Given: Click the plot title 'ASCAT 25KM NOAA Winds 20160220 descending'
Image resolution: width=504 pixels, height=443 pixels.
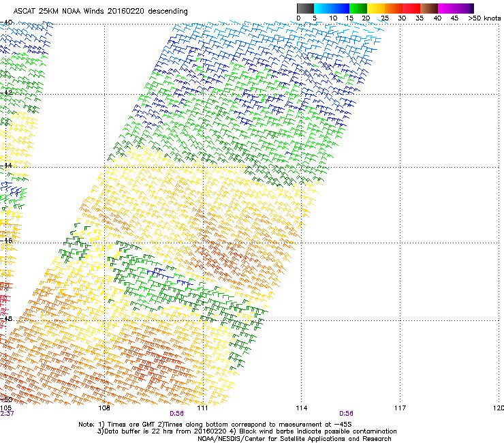Looking at the screenshot, I should coord(100,11).
